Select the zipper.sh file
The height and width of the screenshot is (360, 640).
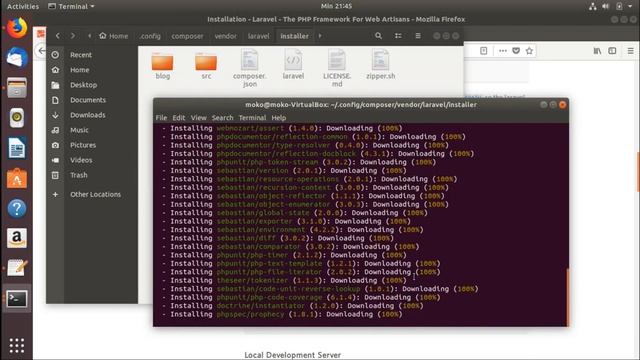(380, 64)
